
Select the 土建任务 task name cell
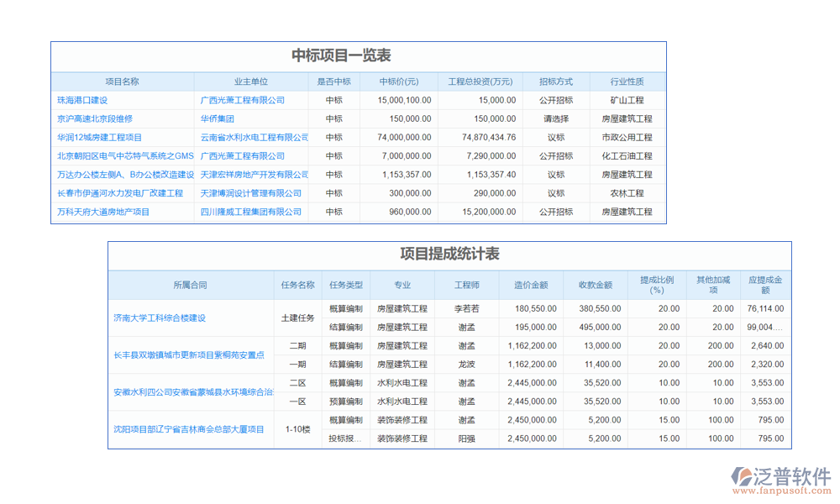(297, 318)
